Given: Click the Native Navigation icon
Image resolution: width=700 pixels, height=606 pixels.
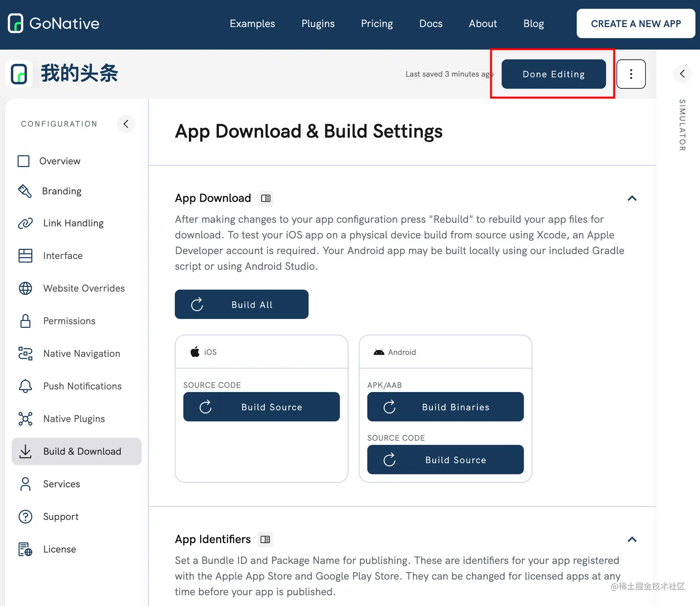Looking at the screenshot, I should coord(25,354).
